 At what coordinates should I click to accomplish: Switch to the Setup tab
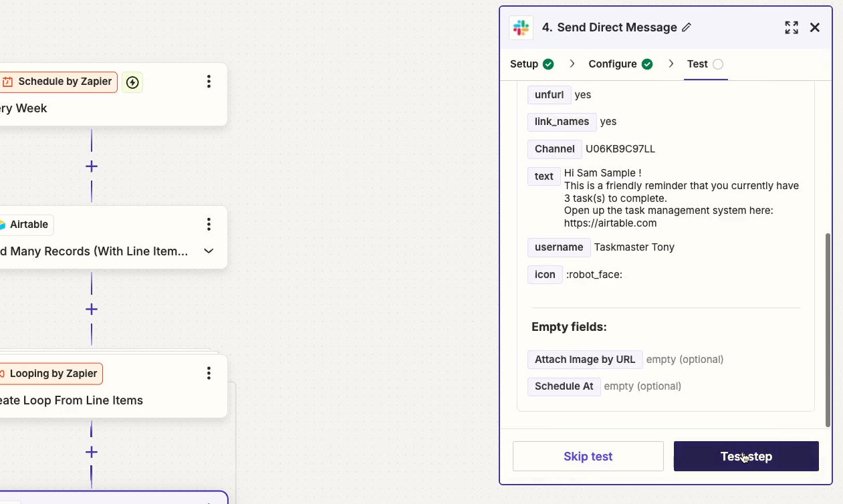point(531,64)
